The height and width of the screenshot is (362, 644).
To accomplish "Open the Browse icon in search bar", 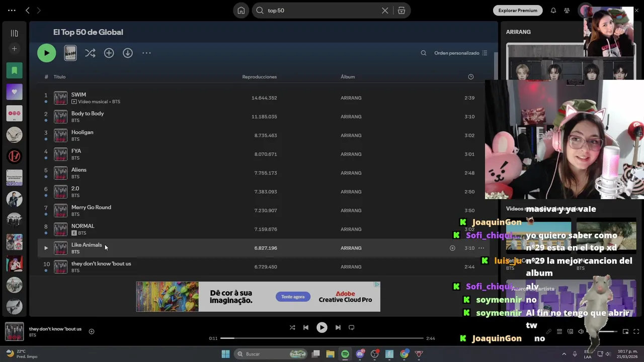I will [x=401, y=10].
